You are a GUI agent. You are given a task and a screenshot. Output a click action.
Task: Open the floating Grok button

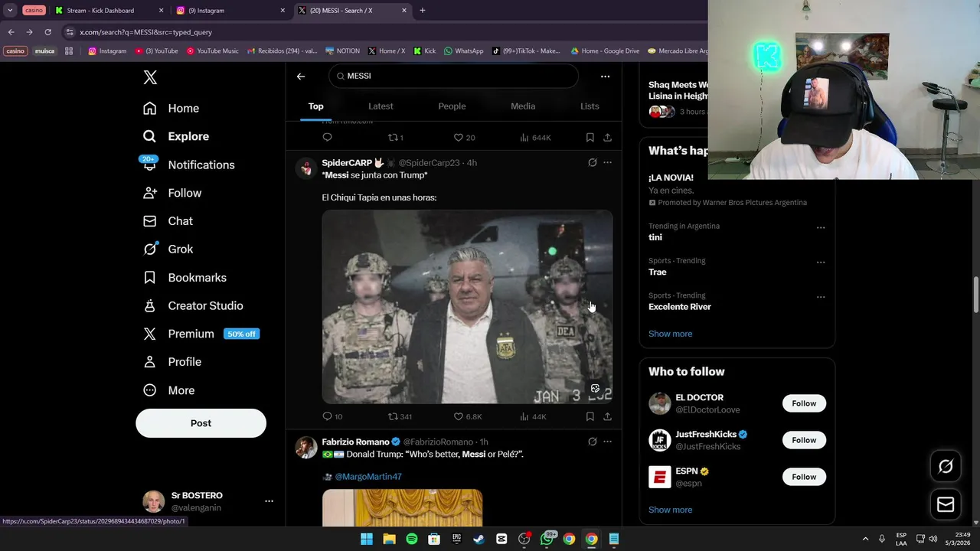coord(946,466)
